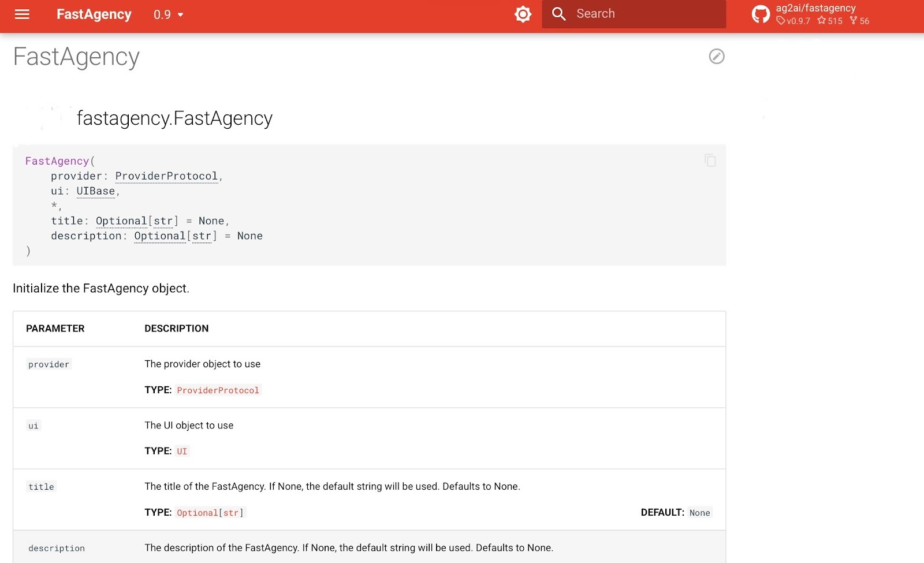Click Optional[str] type in title row
The height and width of the screenshot is (563, 924).
[210, 513]
